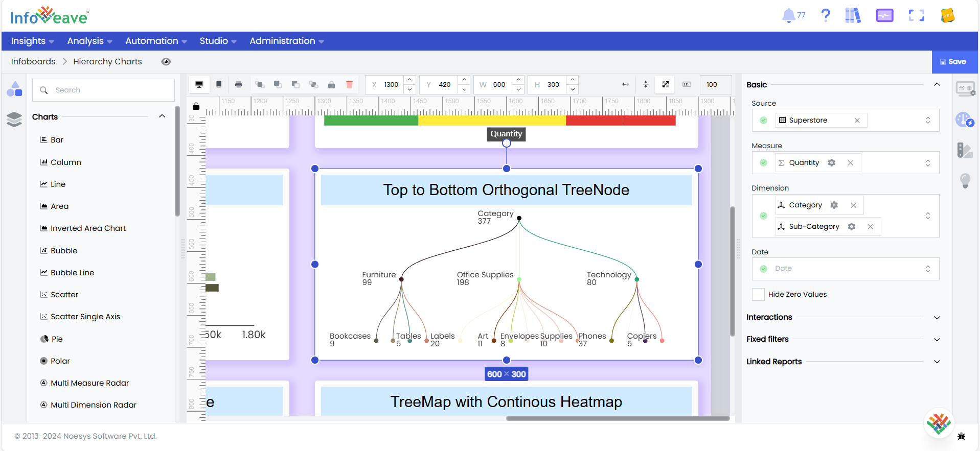This screenshot has width=980, height=451.
Task: Click the canvas ruler lock icon
Action: coord(196,106)
